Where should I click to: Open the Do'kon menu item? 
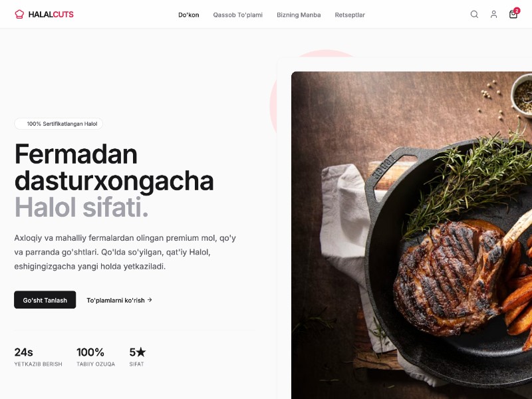[x=189, y=15]
